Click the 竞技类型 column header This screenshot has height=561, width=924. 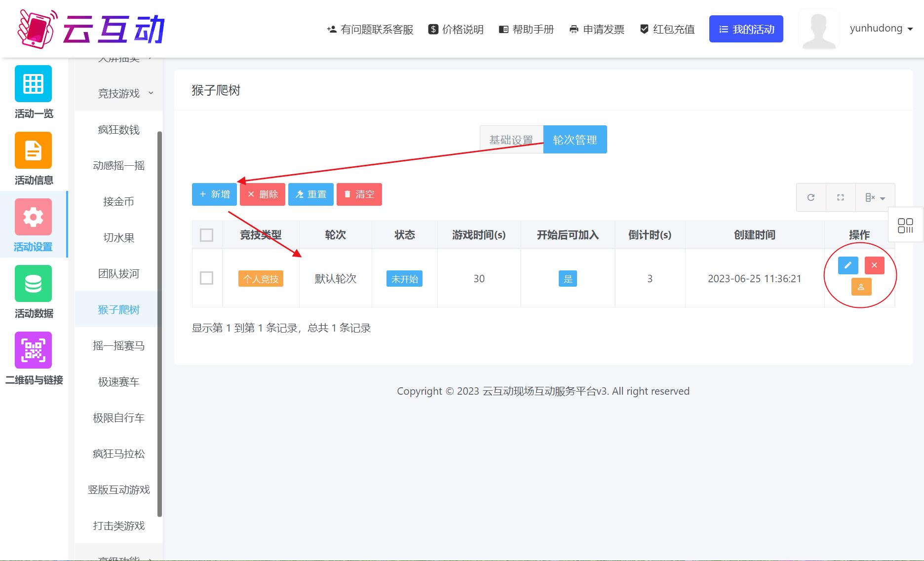click(261, 235)
